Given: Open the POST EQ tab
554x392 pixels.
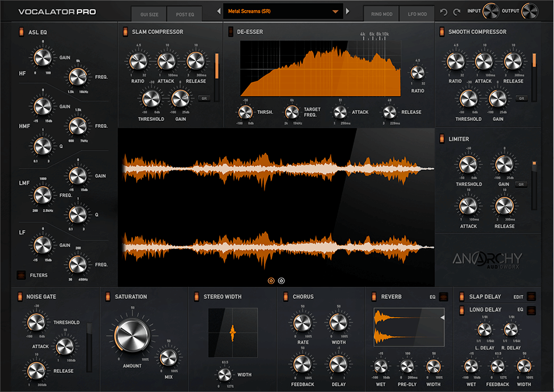Looking at the screenshot, I should click(x=185, y=14).
